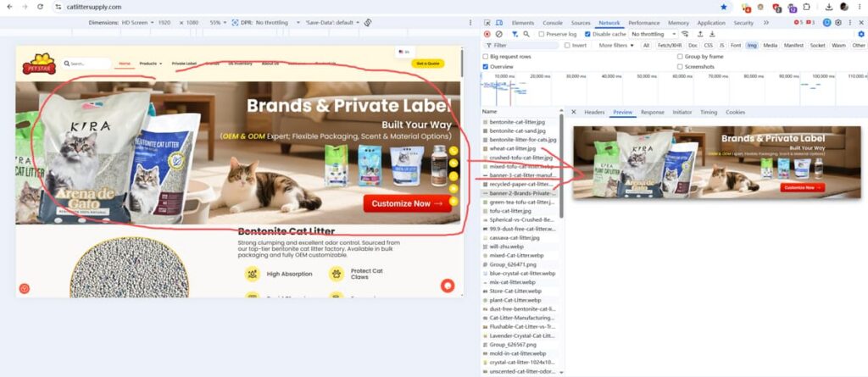
Task: Open the Sources tab
Action: click(x=581, y=23)
